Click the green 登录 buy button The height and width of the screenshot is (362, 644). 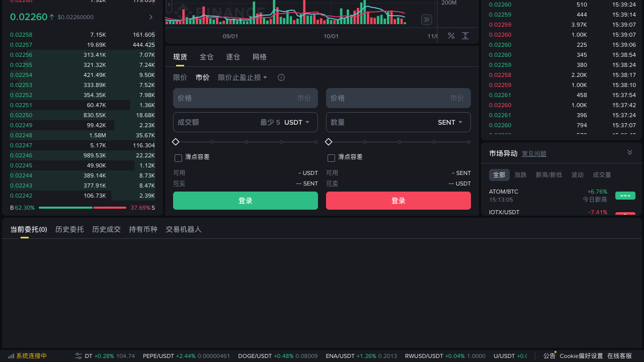tap(246, 201)
